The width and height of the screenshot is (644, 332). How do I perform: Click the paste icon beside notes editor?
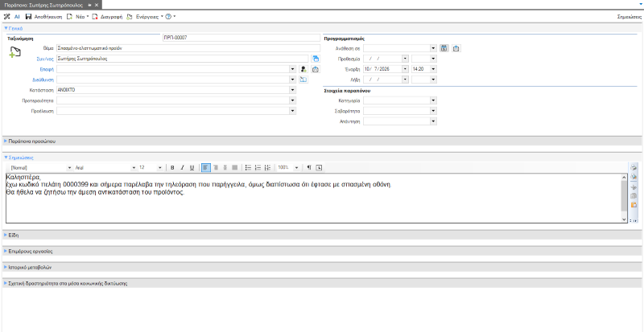pyautogui.click(x=634, y=204)
